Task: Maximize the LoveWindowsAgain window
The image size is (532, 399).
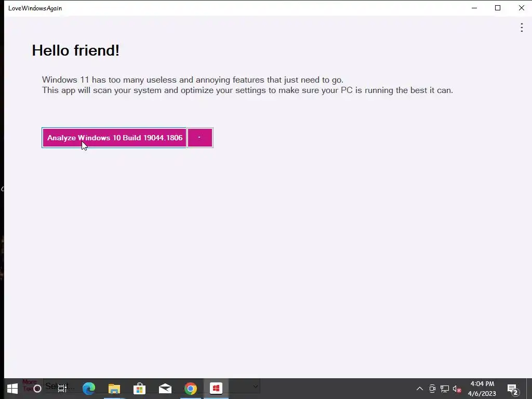Action: pos(498,8)
